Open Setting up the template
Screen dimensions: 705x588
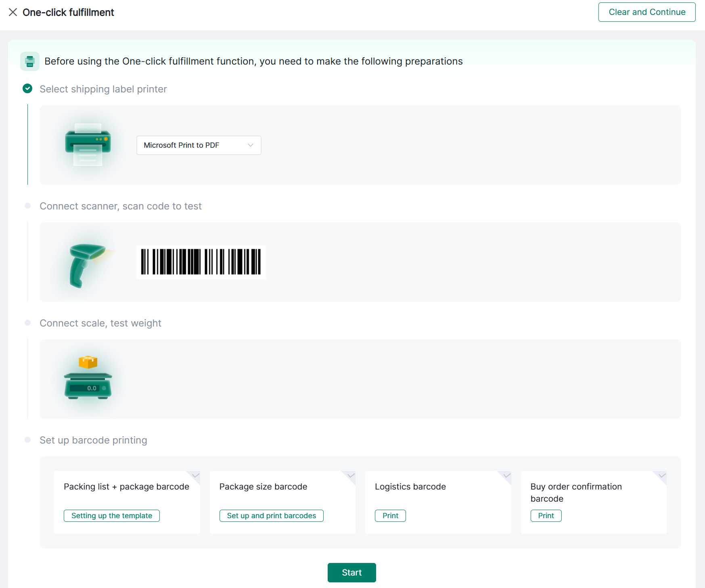(x=111, y=515)
